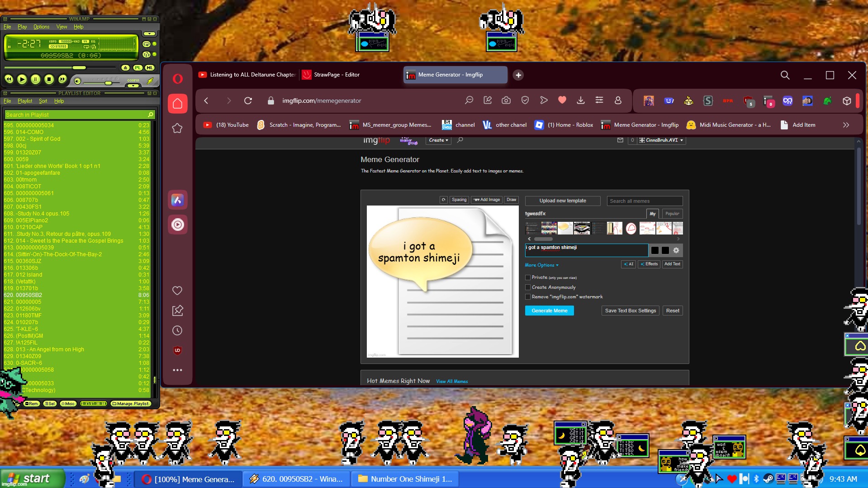
Task: Open the Misc button in Playlist Editor
Action: tap(68, 403)
